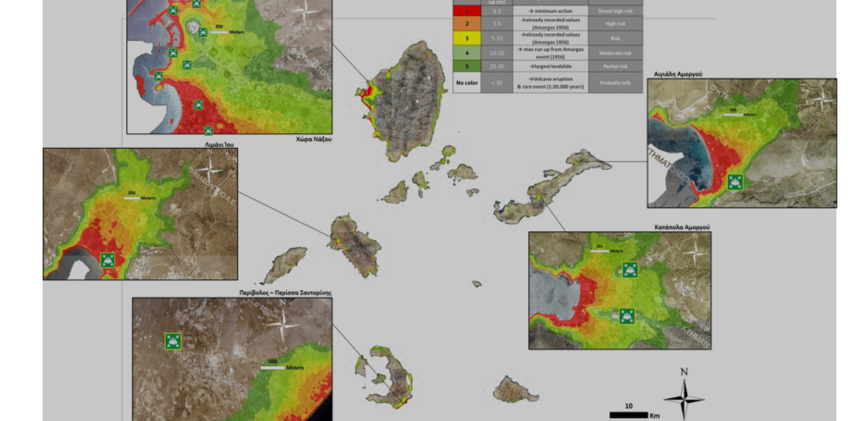868x421 pixels.
Task: Click the 'Probably safe' legend label
Action: click(x=615, y=83)
